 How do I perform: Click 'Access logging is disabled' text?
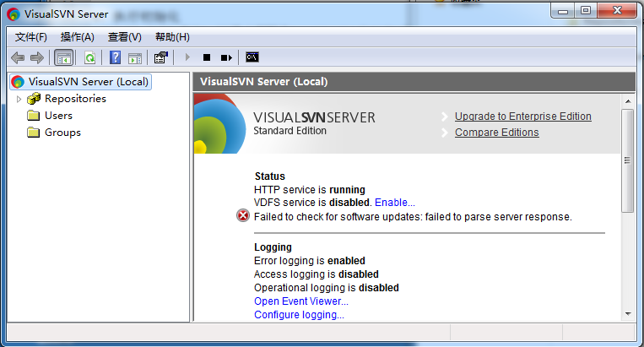317,274
